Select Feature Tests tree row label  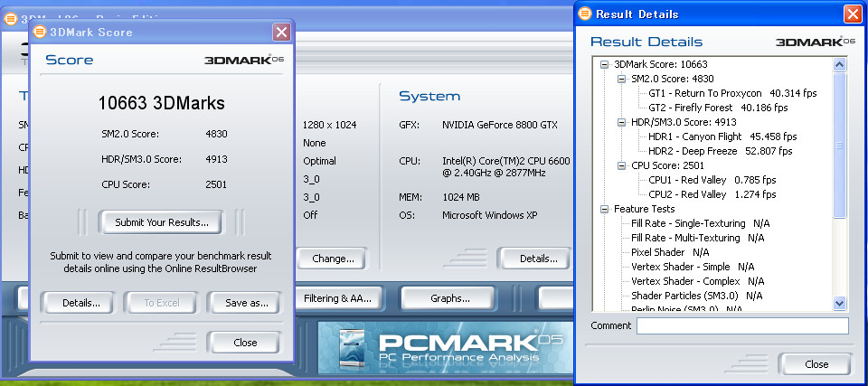pyautogui.click(x=645, y=209)
